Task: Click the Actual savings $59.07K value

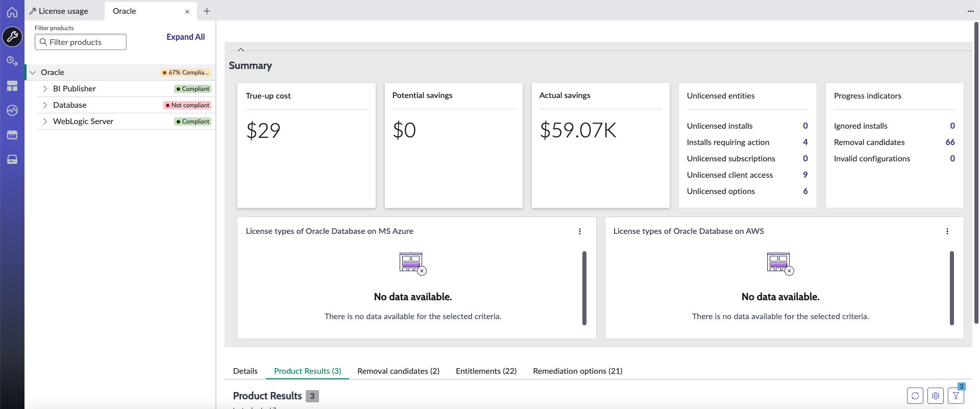Action: [578, 130]
